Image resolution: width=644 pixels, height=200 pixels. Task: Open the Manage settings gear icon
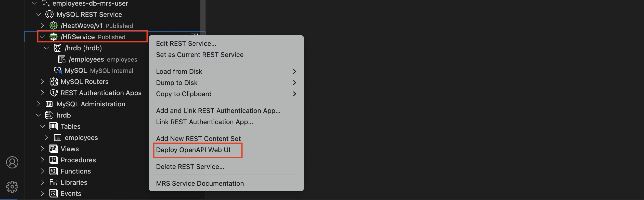12,187
